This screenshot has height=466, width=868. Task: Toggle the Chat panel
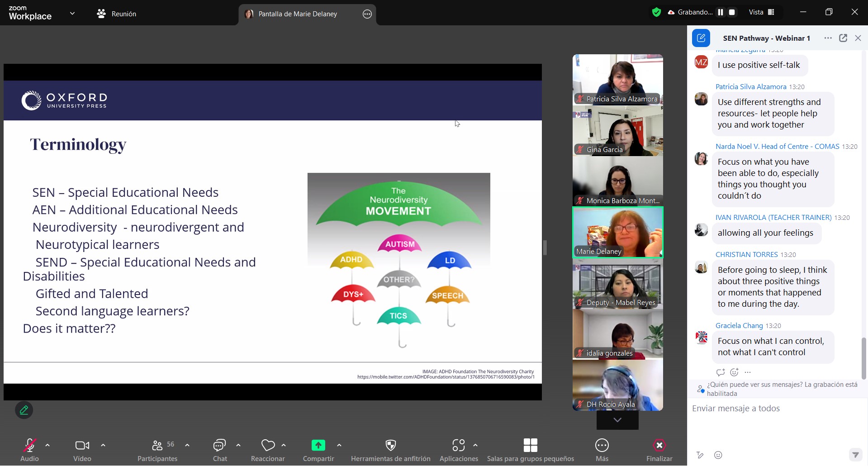[x=220, y=450]
